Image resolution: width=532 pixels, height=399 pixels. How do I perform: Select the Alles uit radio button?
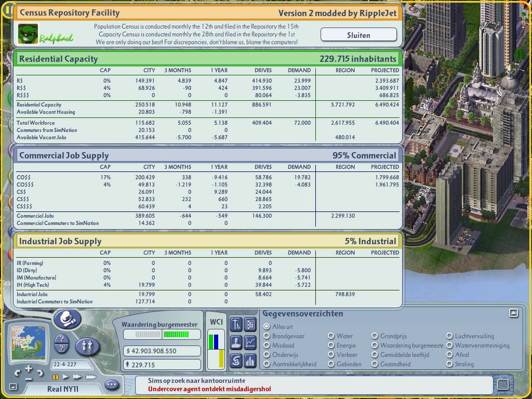(x=267, y=326)
